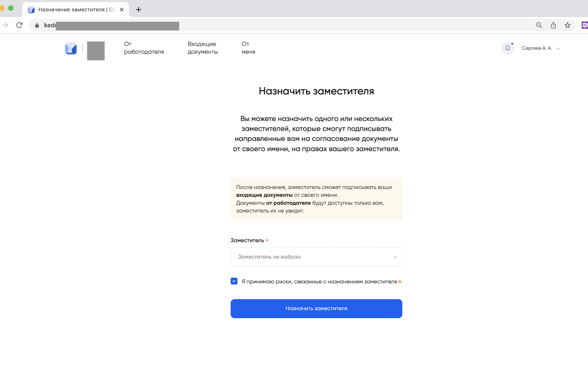Open a new browser tab
Image resolution: width=588 pixels, height=365 pixels.
138,10
